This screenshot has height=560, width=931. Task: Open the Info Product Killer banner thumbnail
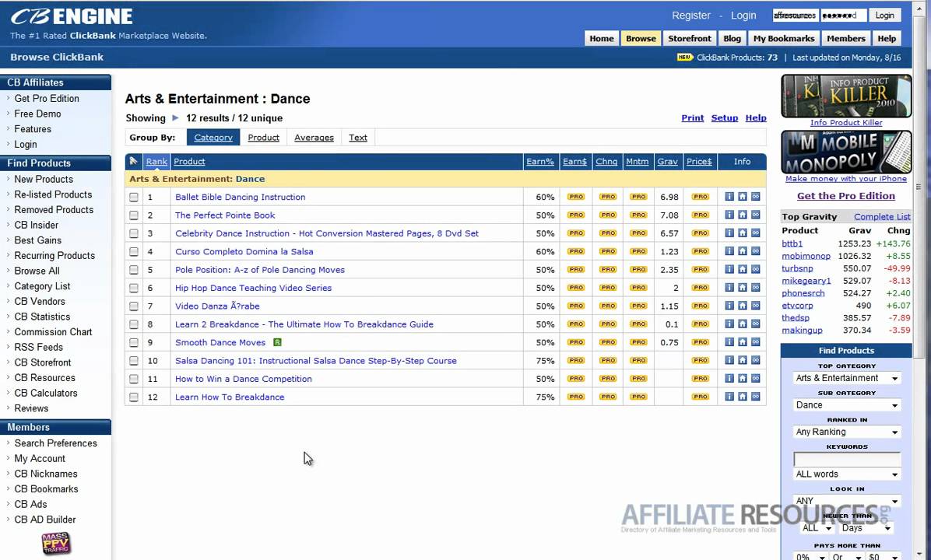846,96
